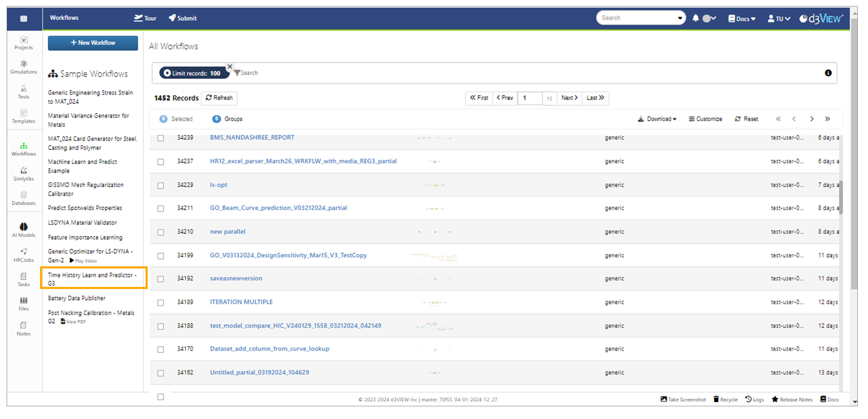Open the Tests section

click(23, 92)
